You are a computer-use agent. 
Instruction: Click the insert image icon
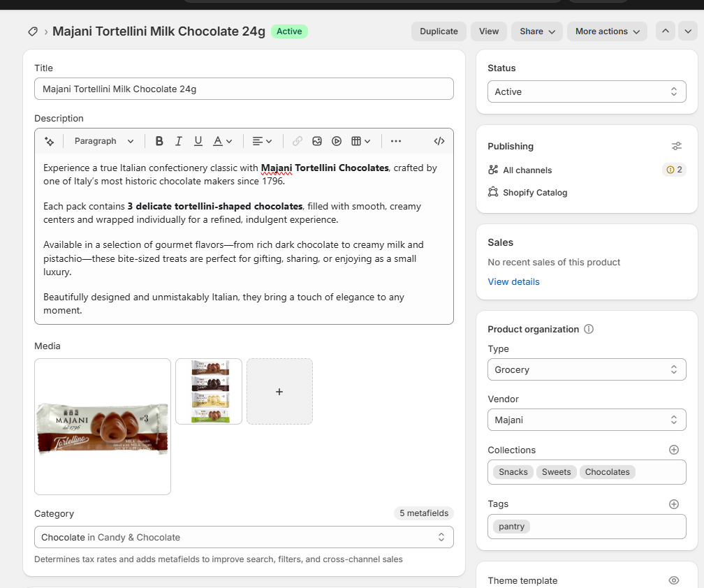click(317, 141)
